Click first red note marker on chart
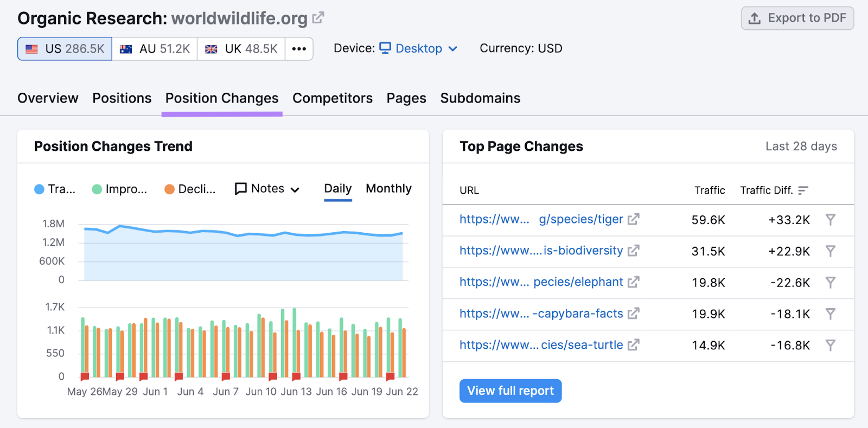Screen dimensions: 868x428 coord(85,376)
